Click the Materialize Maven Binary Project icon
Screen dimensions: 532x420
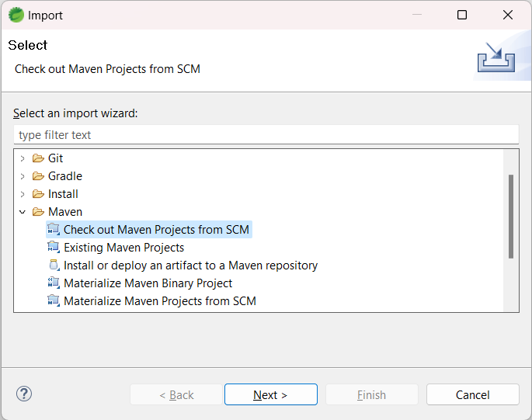click(54, 283)
